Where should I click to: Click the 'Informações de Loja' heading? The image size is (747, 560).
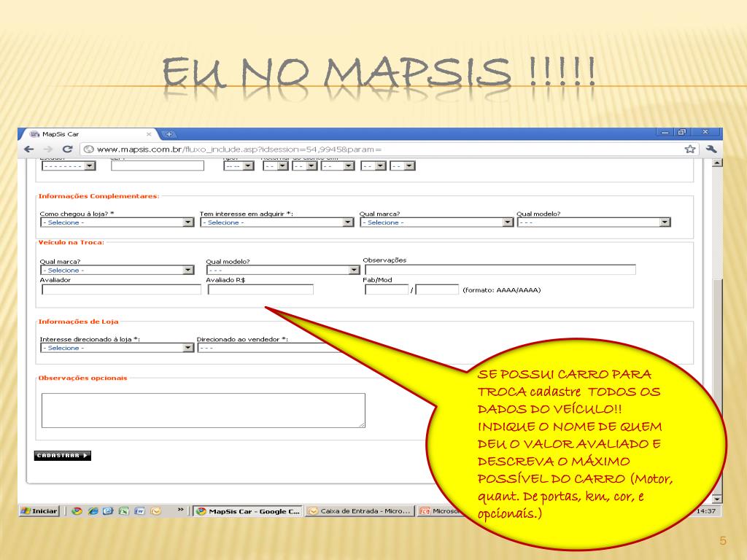coord(78,322)
